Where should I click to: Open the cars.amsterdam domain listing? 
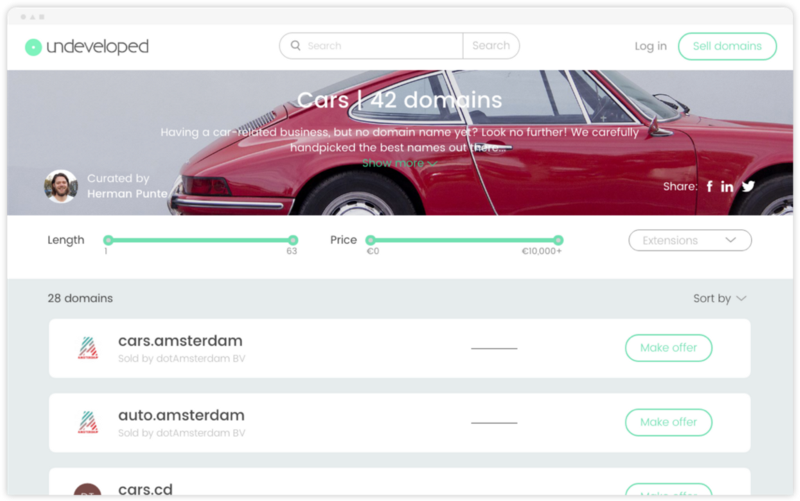(180, 340)
